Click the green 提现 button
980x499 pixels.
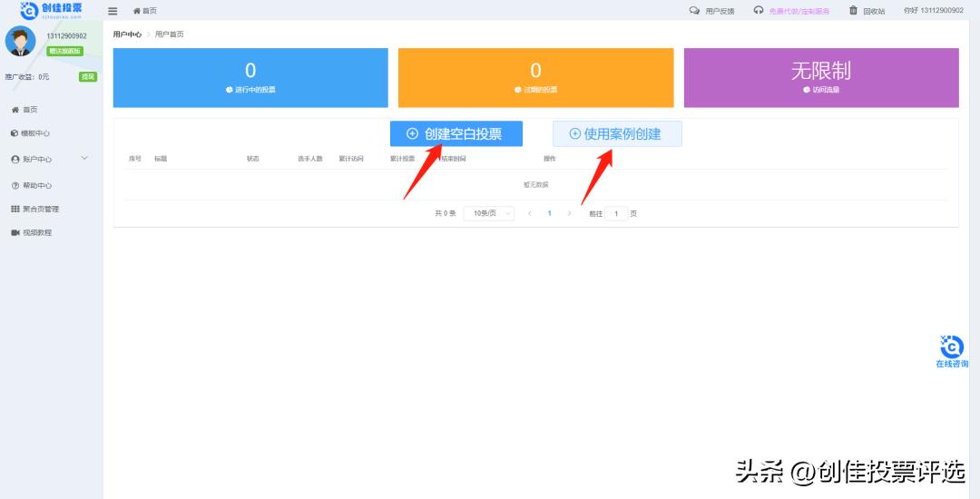point(87,77)
